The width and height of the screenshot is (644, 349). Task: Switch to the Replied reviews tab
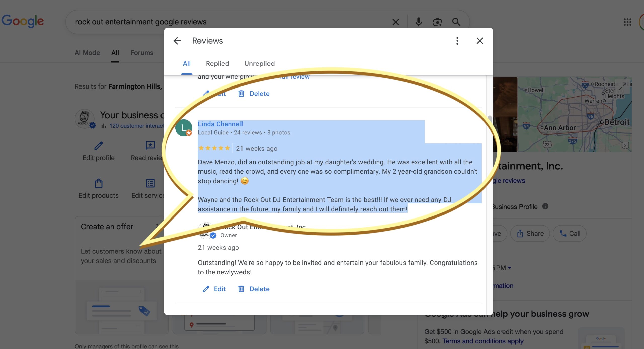217,63
